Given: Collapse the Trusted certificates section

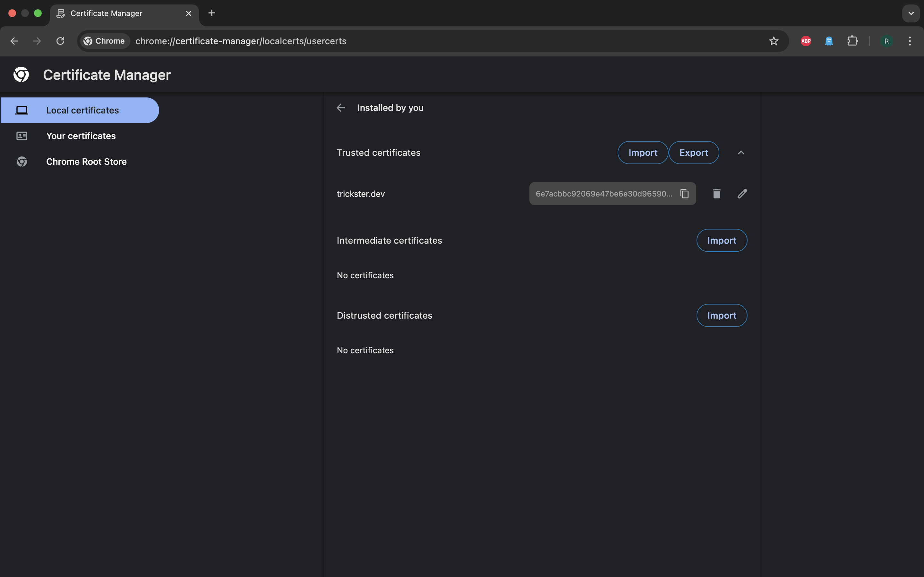Looking at the screenshot, I should 741,153.
